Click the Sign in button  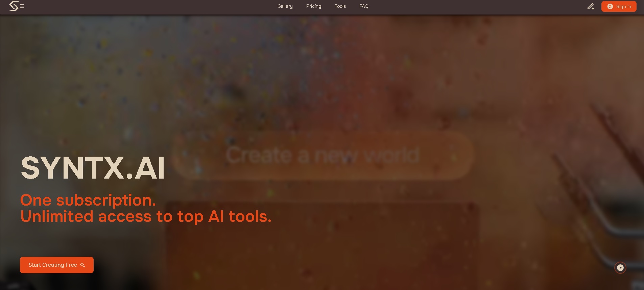619,6
